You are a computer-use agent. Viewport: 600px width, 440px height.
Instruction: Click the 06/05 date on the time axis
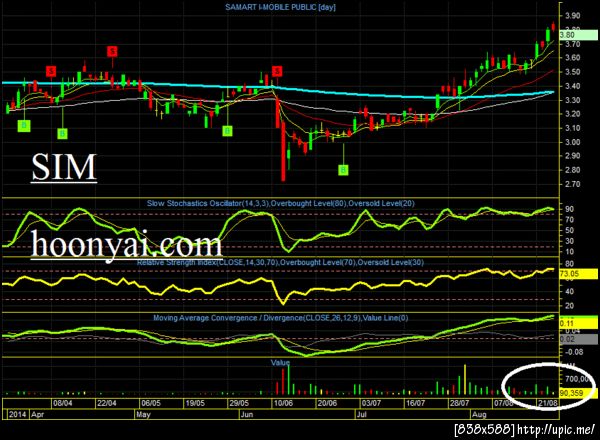pyautogui.click(x=151, y=403)
